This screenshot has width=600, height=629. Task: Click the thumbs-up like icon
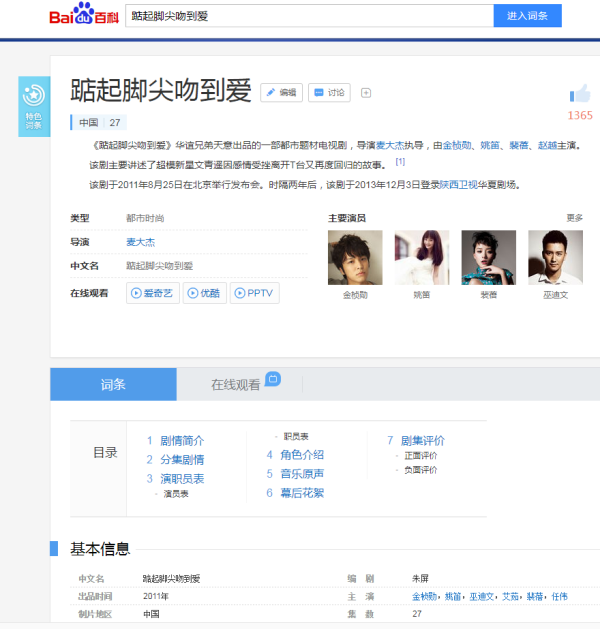pos(580,94)
